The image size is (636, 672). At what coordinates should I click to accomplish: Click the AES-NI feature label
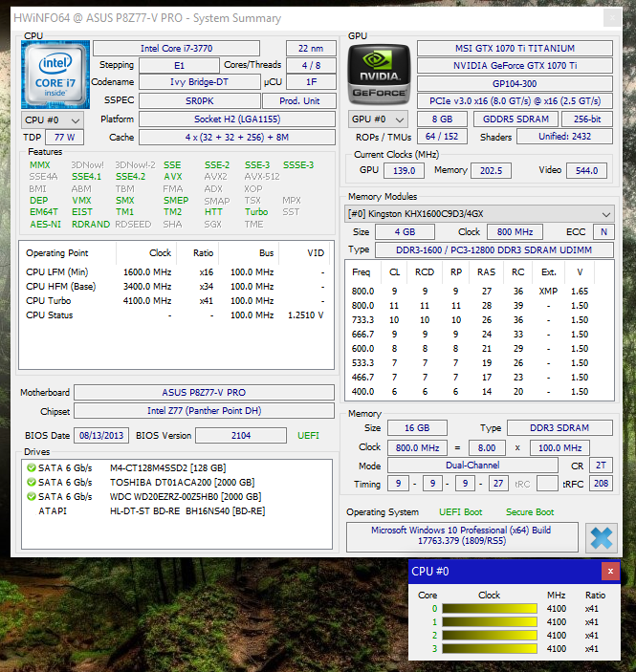click(46, 224)
